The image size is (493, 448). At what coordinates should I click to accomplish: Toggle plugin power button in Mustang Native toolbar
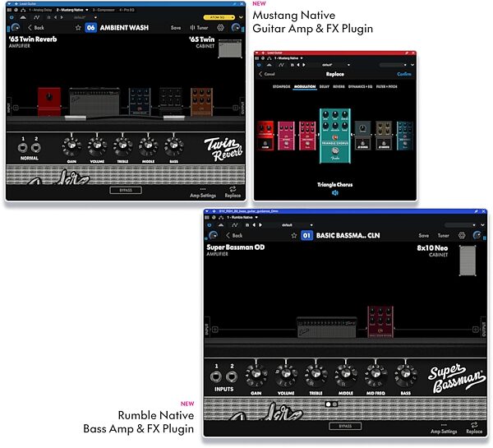pos(12,17)
